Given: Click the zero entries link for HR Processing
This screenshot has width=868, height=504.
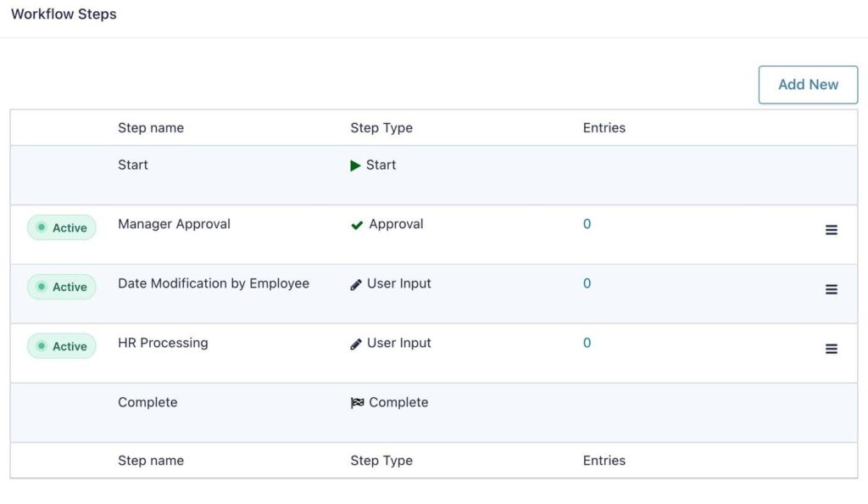Looking at the screenshot, I should (586, 343).
